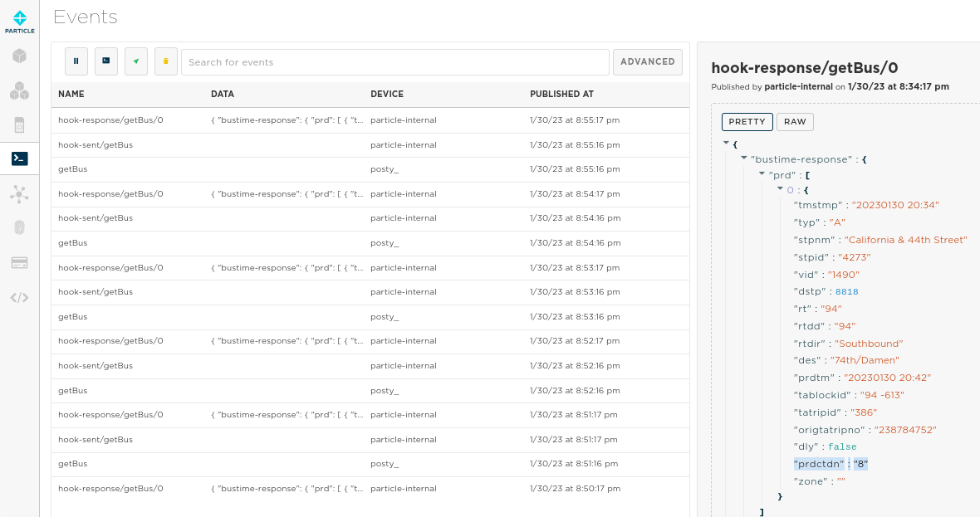Click the Search for events field
This screenshot has width=980, height=517.
click(x=394, y=62)
